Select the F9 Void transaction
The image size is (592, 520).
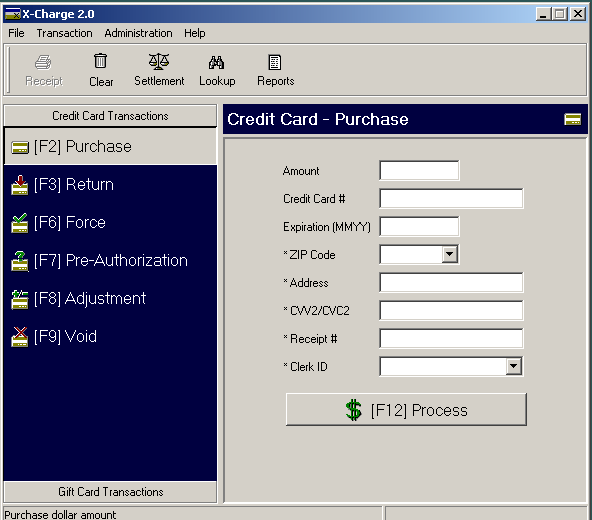tap(54, 336)
